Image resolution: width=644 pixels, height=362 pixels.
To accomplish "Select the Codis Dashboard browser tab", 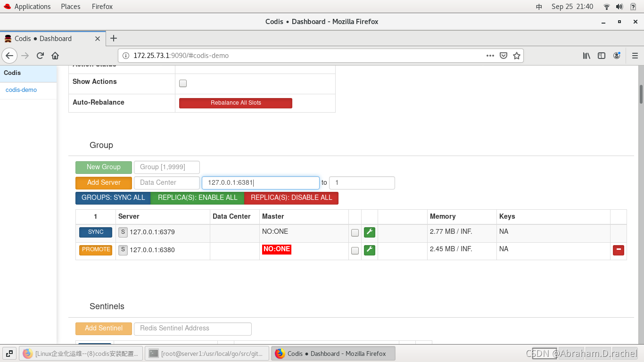I will [52, 39].
